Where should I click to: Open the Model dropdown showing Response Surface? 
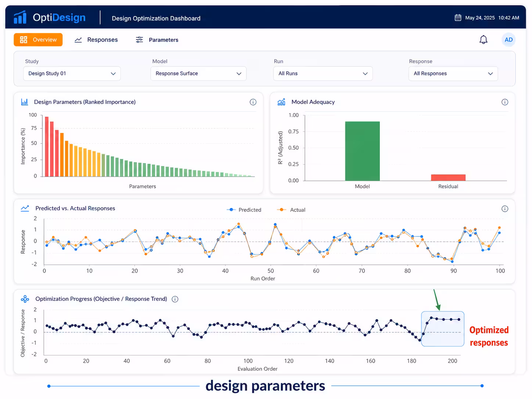(198, 73)
